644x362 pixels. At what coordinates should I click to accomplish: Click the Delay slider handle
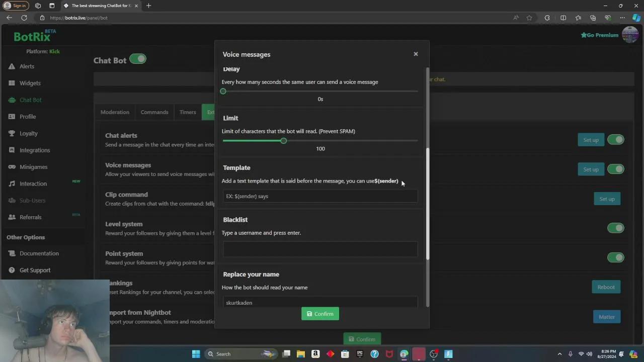(223, 91)
